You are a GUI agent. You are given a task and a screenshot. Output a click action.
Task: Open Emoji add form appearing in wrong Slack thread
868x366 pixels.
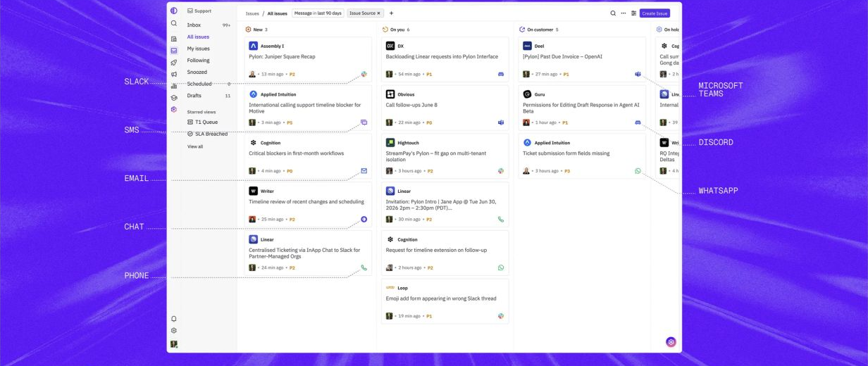tap(445, 301)
